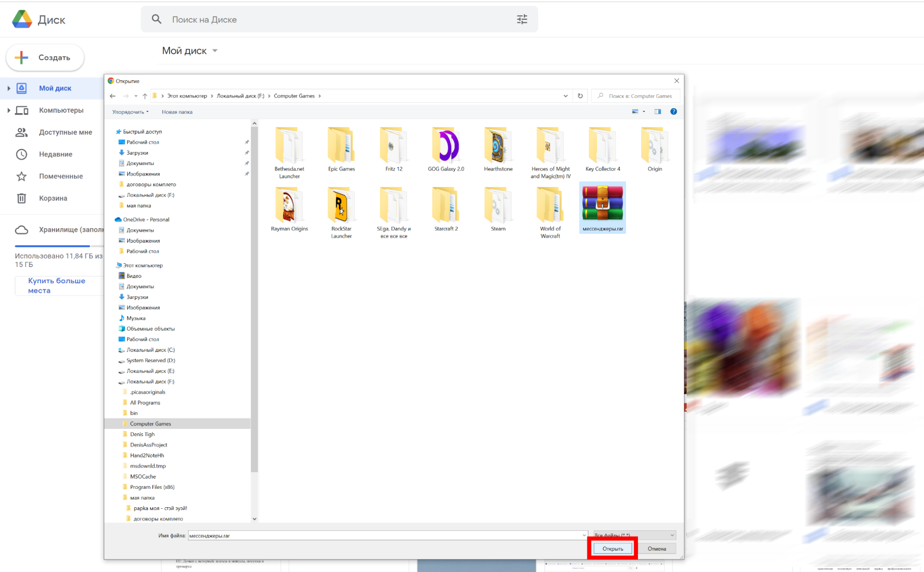This screenshot has height=572, width=924.
Task: Open Помеченные in Drive sidebar
Action: (x=61, y=176)
